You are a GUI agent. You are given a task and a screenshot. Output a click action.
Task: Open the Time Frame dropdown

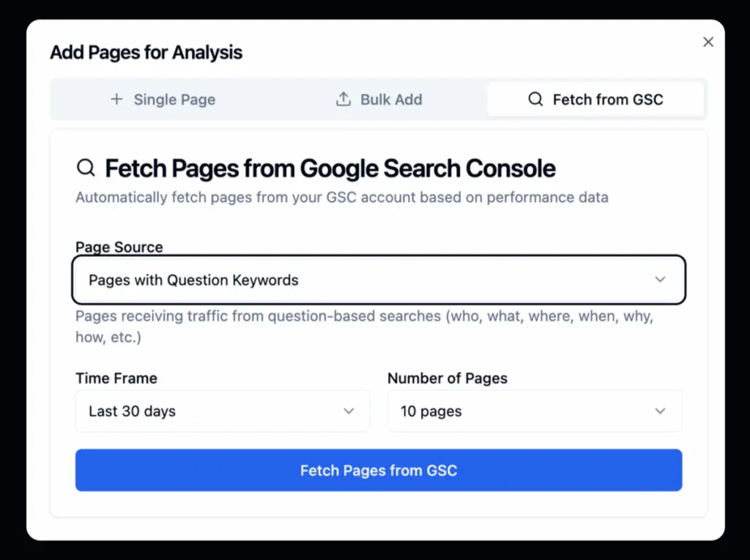click(x=223, y=411)
